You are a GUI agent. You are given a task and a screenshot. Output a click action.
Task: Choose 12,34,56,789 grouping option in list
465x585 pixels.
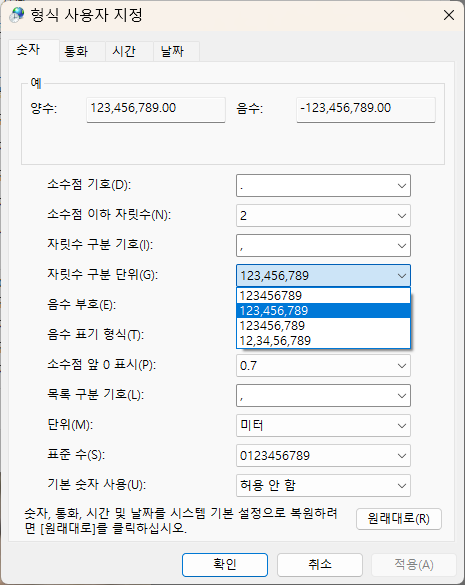[323, 340]
